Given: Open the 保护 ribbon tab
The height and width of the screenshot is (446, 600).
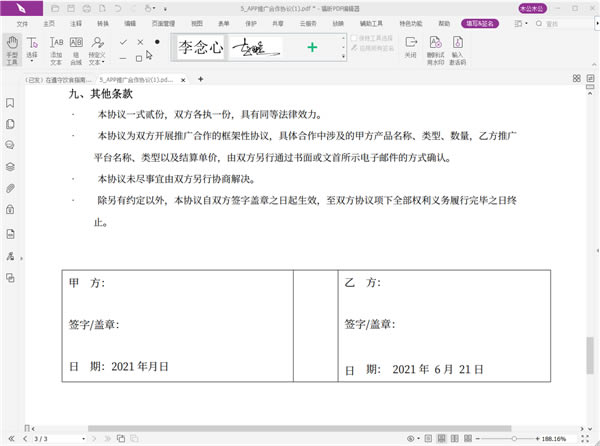Looking at the screenshot, I should click(x=251, y=24).
